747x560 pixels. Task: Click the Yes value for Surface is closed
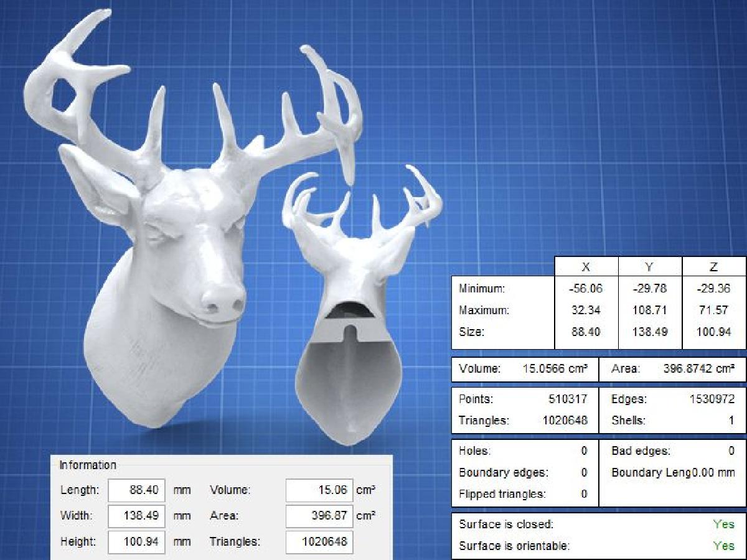click(723, 525)
